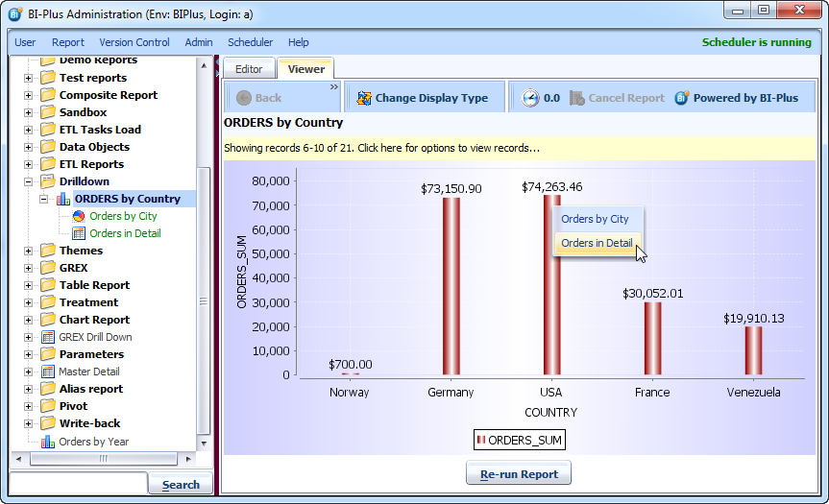Click the timer clock icon showing 0.0
The width and height of the screenshot is (829, 504).
pos(530,98)
